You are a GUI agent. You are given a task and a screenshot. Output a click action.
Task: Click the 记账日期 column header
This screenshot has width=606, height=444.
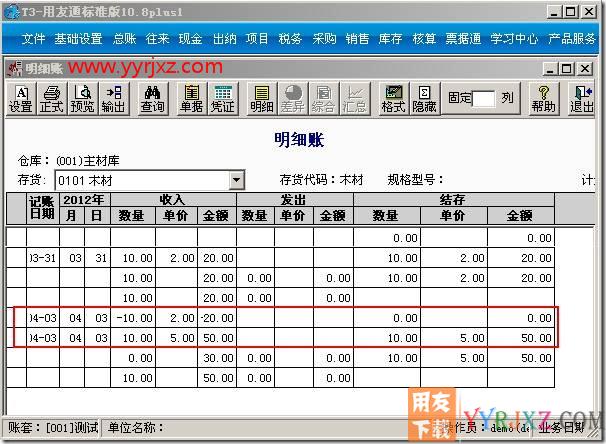(x=43, y=208)
